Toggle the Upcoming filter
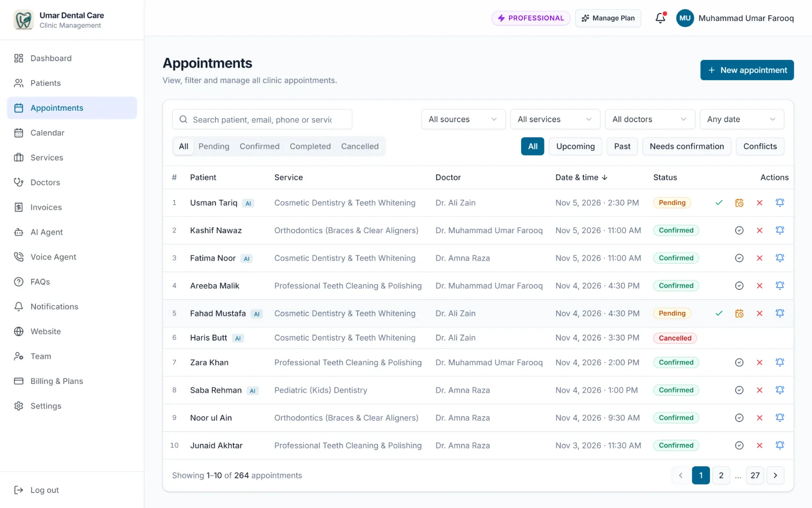 (x=576, y=146)
